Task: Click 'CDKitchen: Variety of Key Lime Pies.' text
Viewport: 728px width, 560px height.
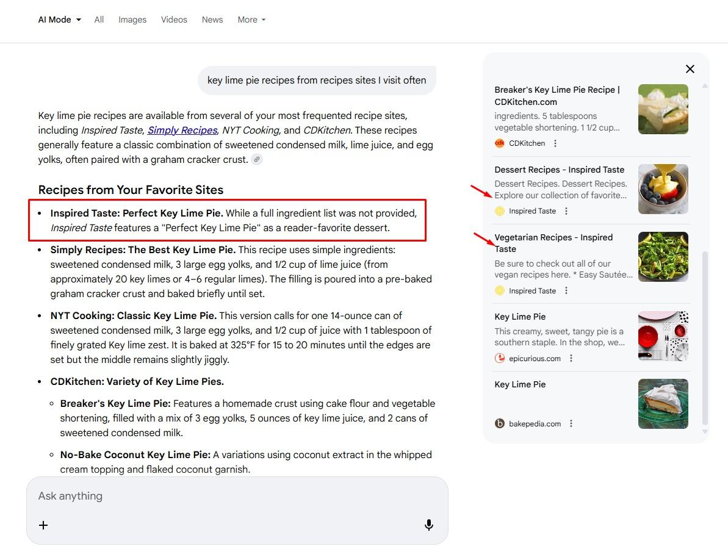Action: pyautogui.click(x=137, y=382)
